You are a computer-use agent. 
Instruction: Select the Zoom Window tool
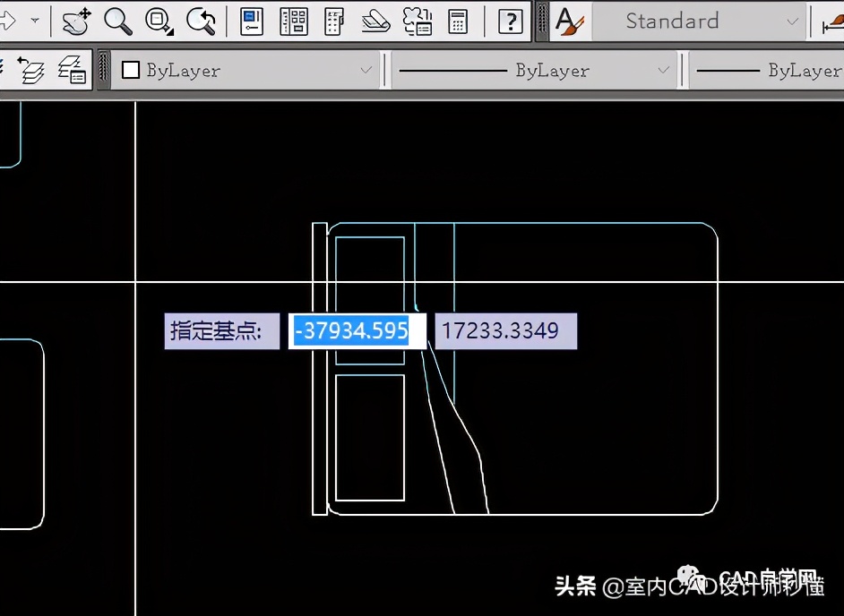point(159,21)
